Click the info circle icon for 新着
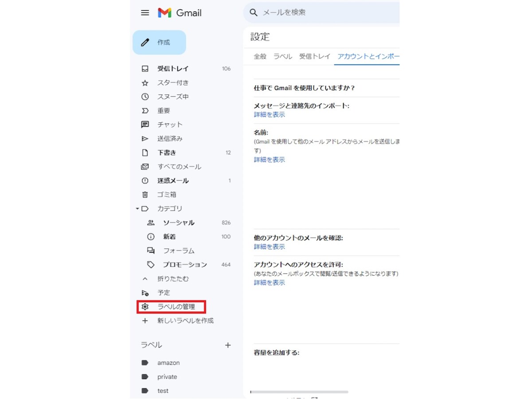Image resolution: width=532 pixels, height=399 pixels. [x=151, y=237]
